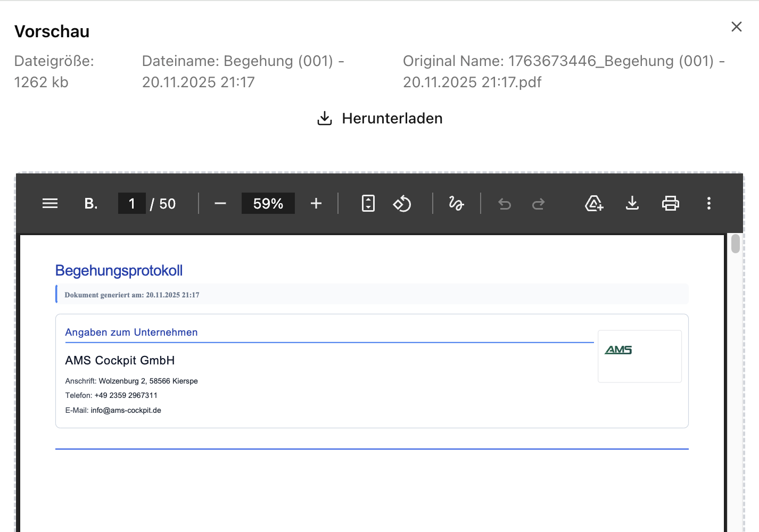Click the fit to page icon
Image resolution: width=759 pixels, height=532 pixels.
tap(368, 203)
